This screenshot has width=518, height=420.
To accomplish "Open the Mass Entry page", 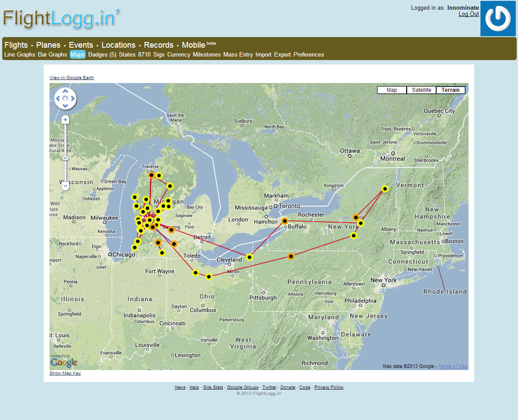I will point(238,54).
